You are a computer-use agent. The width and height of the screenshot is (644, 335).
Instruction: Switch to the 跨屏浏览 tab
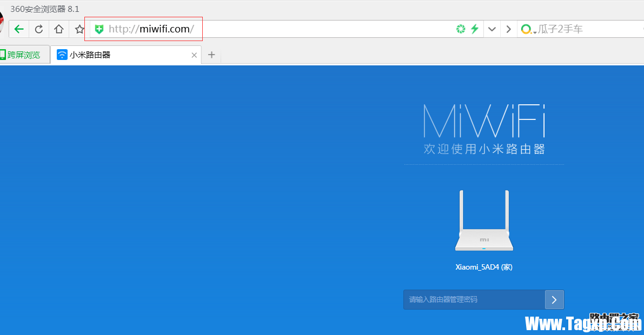[x=23, y=55]
